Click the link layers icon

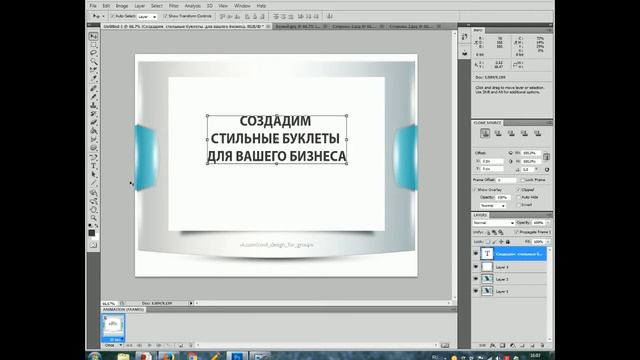pos(482,346)
